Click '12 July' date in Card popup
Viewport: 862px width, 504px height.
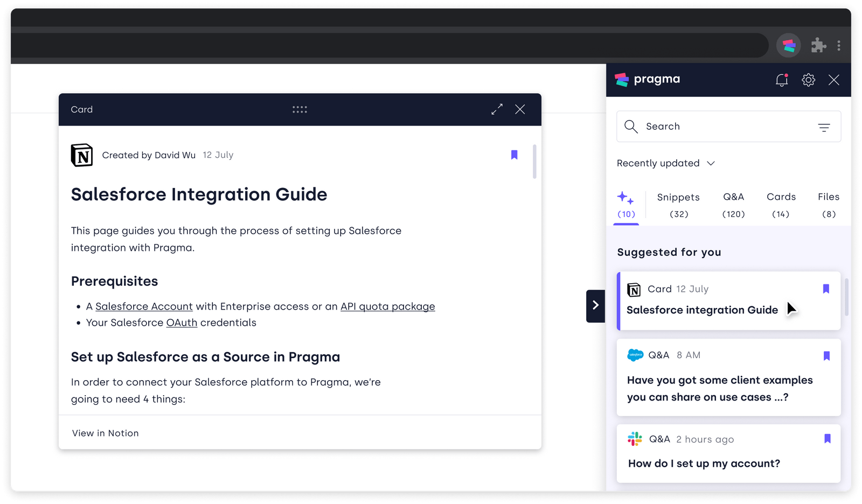point(218,155)
